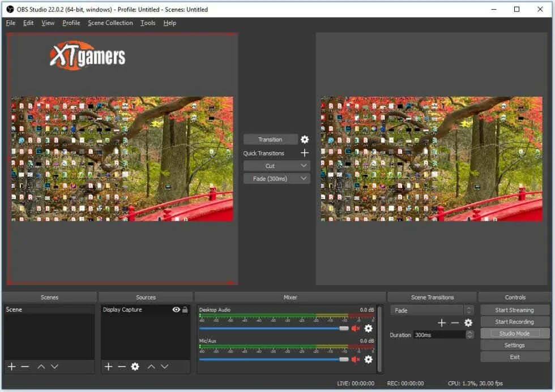Move scene up with arrow icon

[x=41, y=367]
